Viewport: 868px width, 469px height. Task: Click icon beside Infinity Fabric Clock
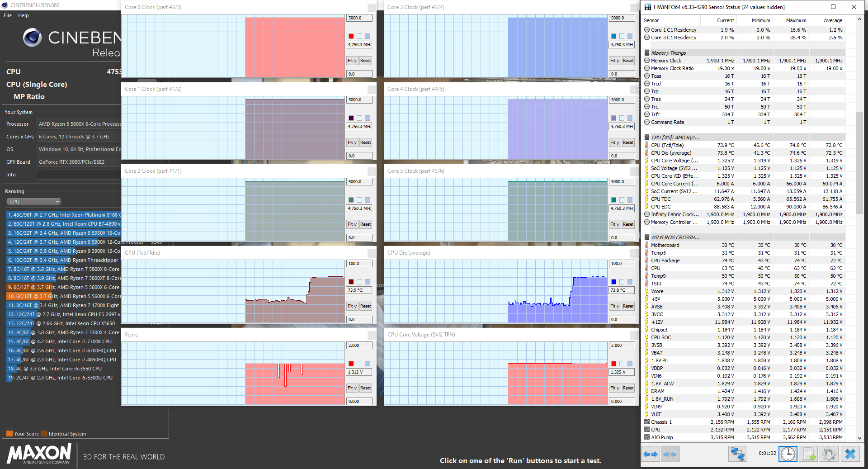coord(647,214)
